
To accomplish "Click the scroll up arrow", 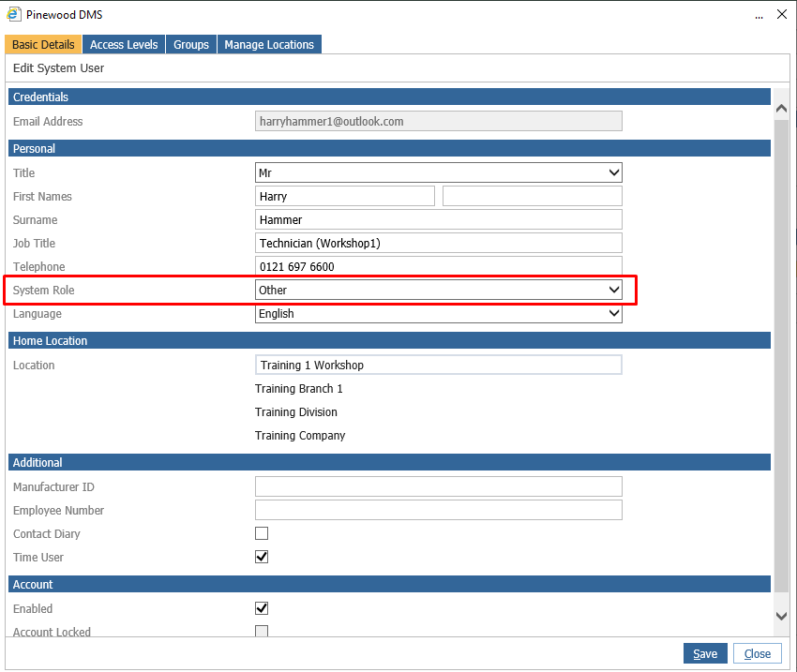I will (781, 108).
